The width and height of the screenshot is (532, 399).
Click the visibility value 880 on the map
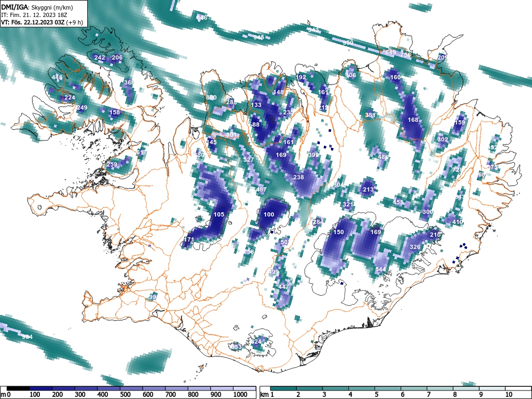[211, 98]
